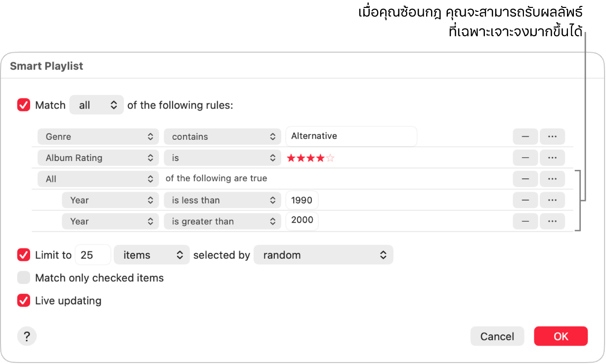Open help with the question mark button

tap(27, 336)
